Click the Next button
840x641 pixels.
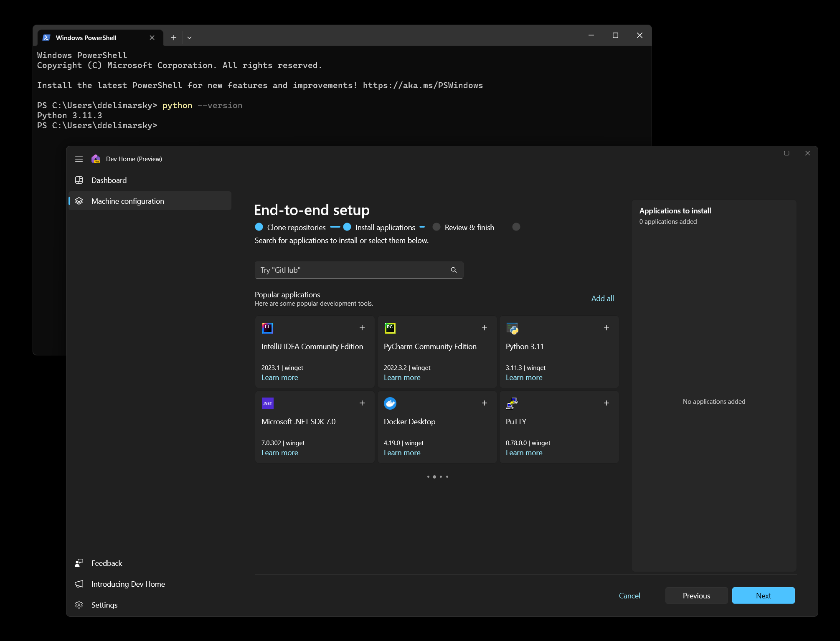pos(763,595)
